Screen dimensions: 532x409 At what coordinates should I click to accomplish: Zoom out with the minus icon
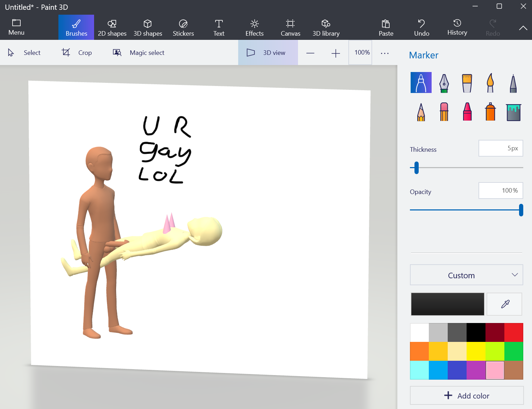click(x=310, y=53)
